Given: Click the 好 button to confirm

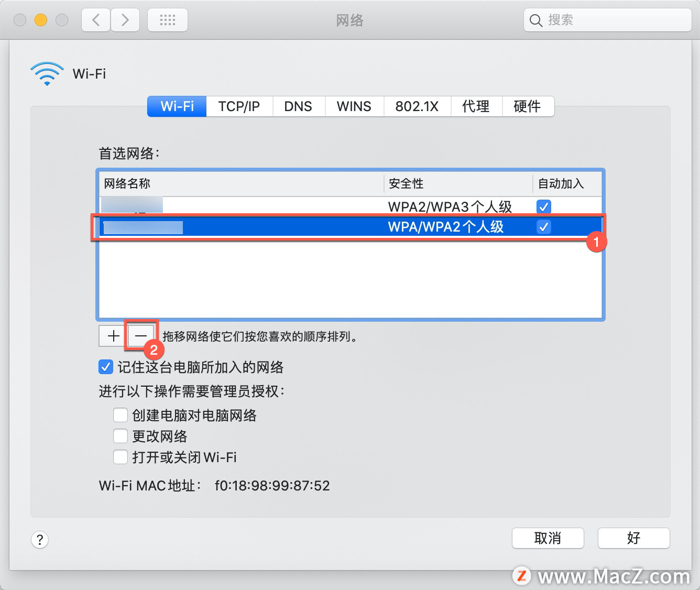Looking at the screenshot, I should point(633,538).
